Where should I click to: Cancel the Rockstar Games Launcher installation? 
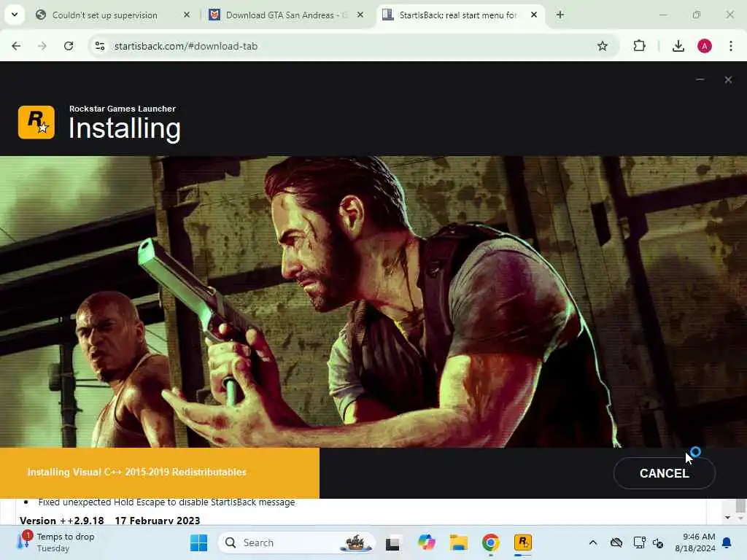coord(664,472)
